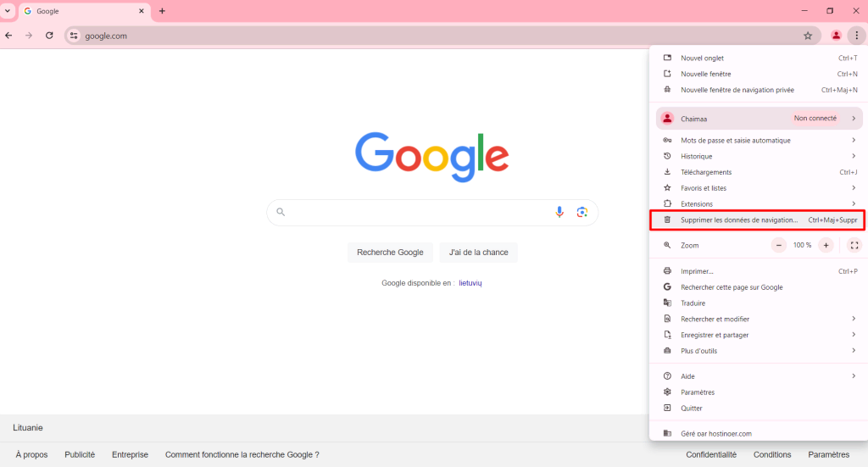The width and height of the screenshot is (868, 467).
Task: Open Enregistrer et partager entry
Action: [x=759, y=335]
